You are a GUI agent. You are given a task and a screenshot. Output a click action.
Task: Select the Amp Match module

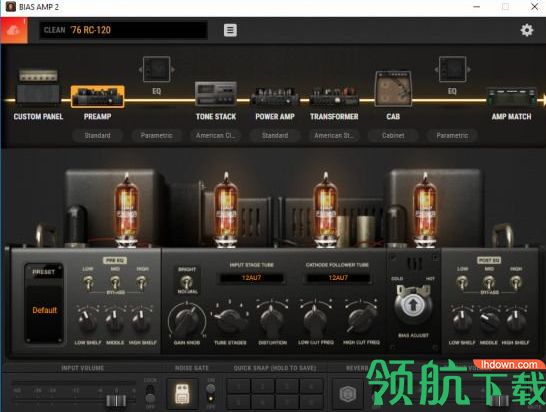click(x=511, y=96)
